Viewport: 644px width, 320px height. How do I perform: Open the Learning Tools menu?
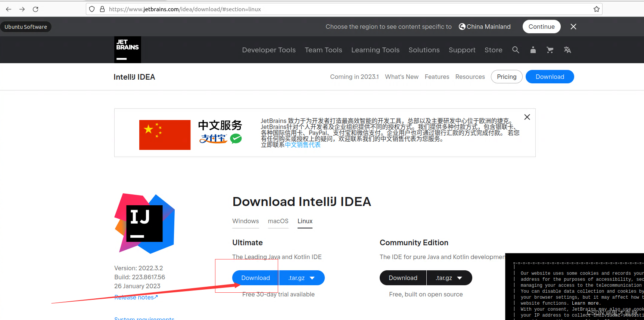coord(375,50)
